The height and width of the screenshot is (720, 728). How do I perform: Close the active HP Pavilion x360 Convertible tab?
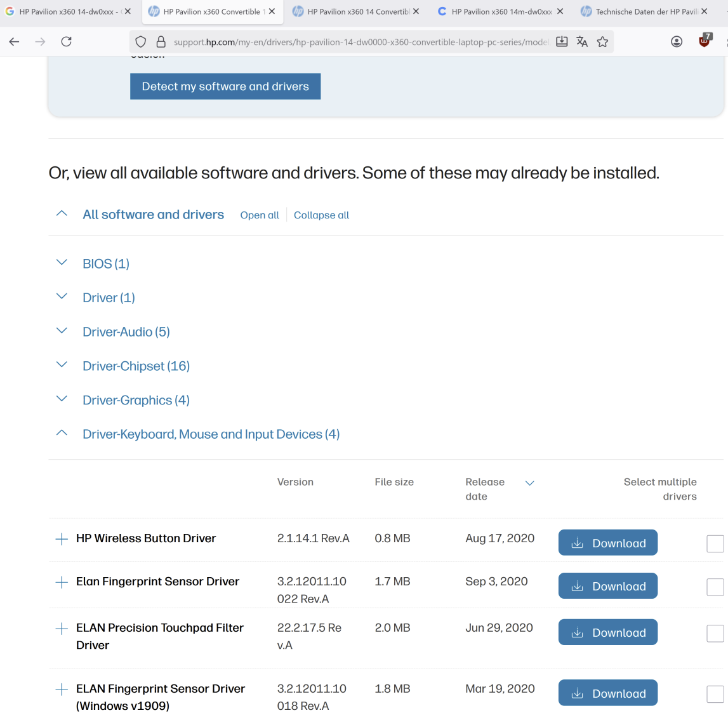272,11
